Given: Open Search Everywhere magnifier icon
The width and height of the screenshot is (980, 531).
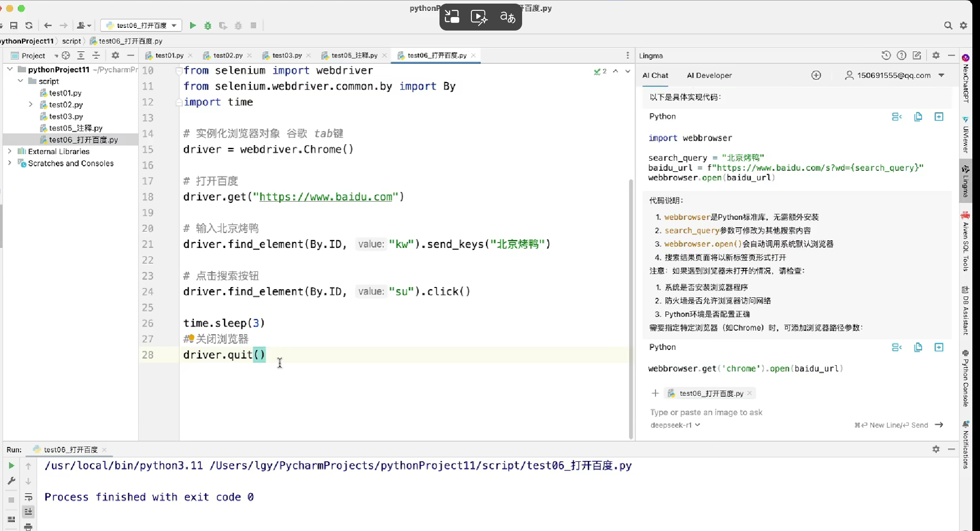Looking at the screenshot, I should pos(948,26).
